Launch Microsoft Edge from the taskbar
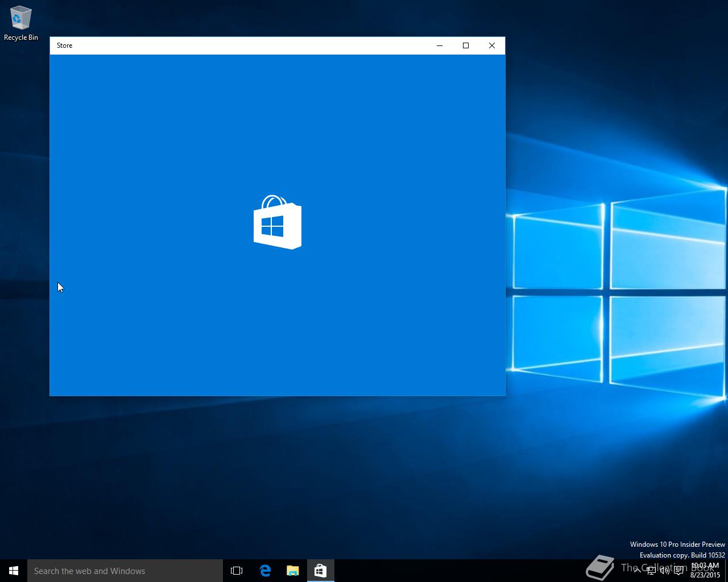This screenshot has width=728, height=582. pos(265,571)
